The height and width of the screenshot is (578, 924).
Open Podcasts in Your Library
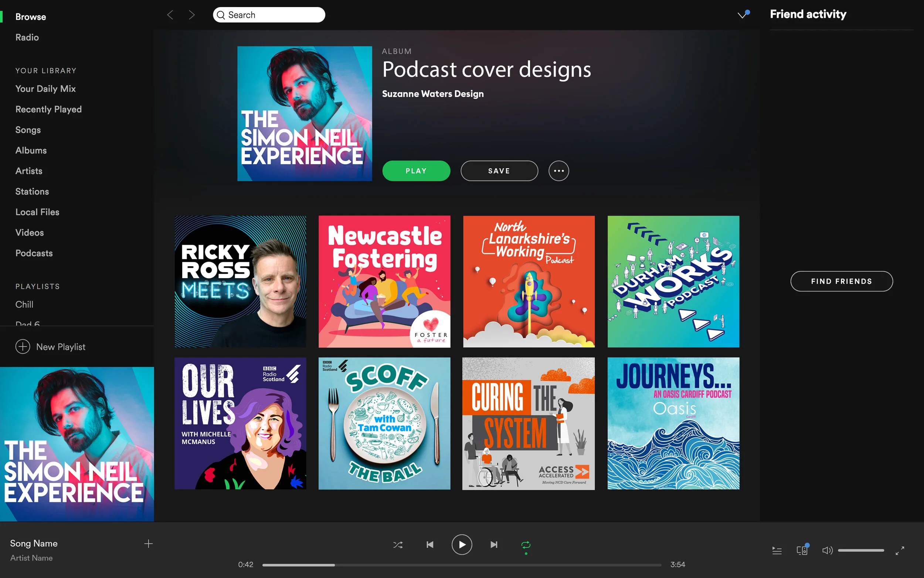pyautogui.click(x=34, y=253)
